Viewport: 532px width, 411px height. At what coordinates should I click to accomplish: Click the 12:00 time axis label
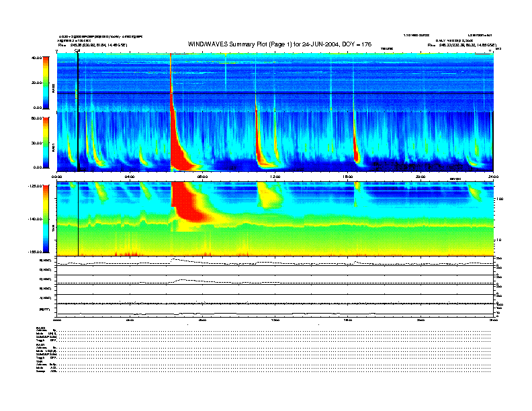[x=275, y=177]
